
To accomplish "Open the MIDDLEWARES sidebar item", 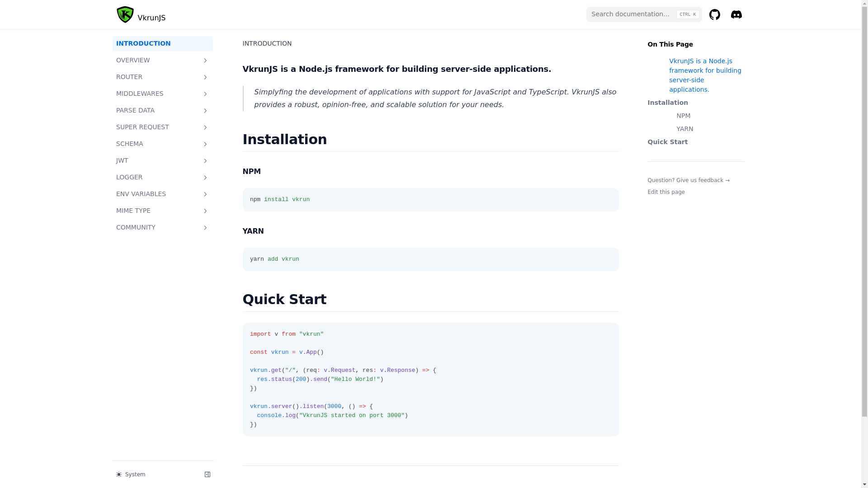I will click(x=163, y=94).
